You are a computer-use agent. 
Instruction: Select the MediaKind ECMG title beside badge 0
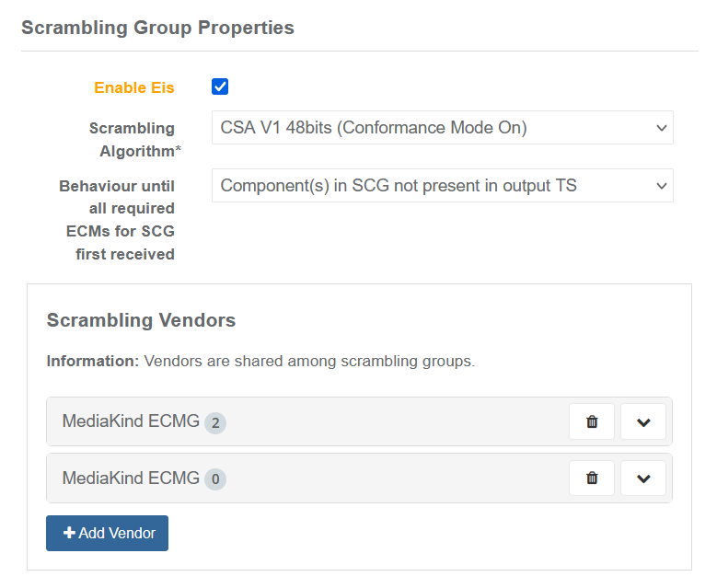pyautogui.click(x=131, y=478)
